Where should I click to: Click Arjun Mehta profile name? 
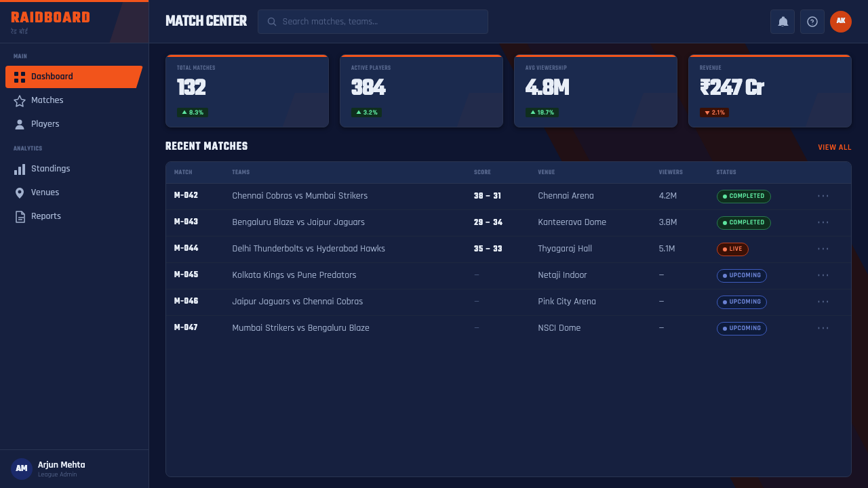[62, 465]
